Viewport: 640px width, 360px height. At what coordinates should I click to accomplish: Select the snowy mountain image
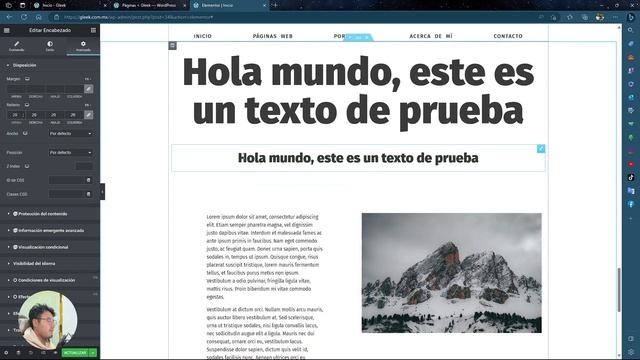pyautogui.click(x=451, y=273)
